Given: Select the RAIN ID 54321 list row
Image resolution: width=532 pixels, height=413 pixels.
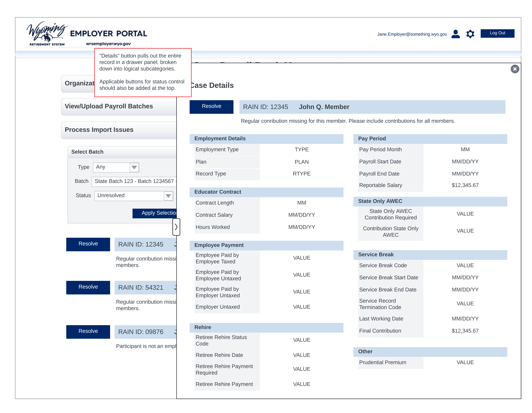Looking at the screenshot, I should pos(145,287).
